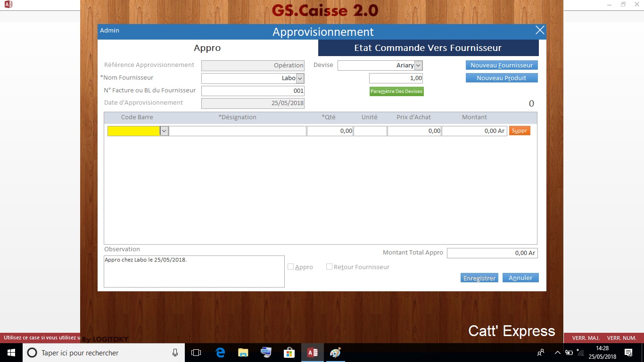Screen dimensions: 644x362
Task: Expand the Nom Fournisseur dropdown
Action: [300, 78]
